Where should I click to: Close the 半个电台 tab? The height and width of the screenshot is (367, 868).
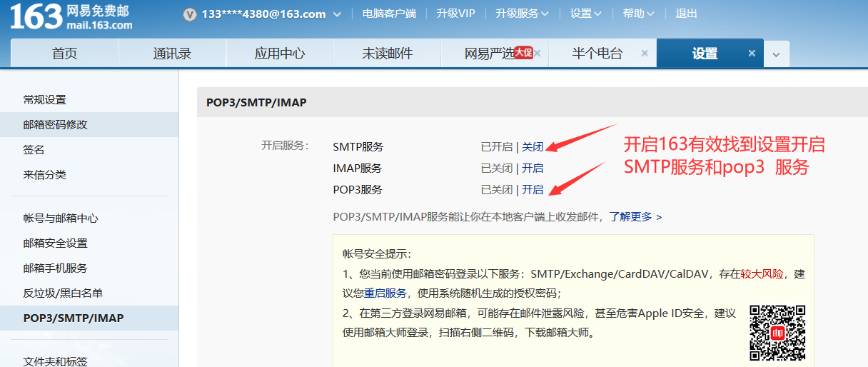(645, 54)
